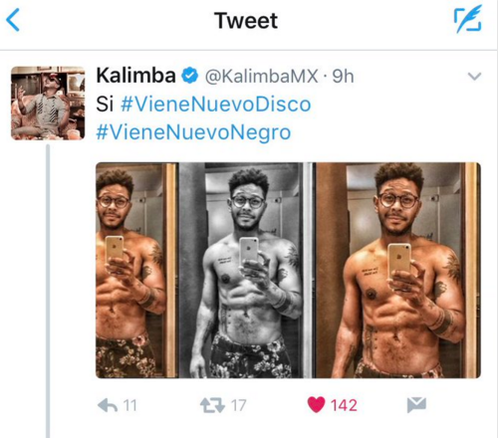Open the right color selfie photo
This screenshot has width=500, height=438.
(398, 270)
